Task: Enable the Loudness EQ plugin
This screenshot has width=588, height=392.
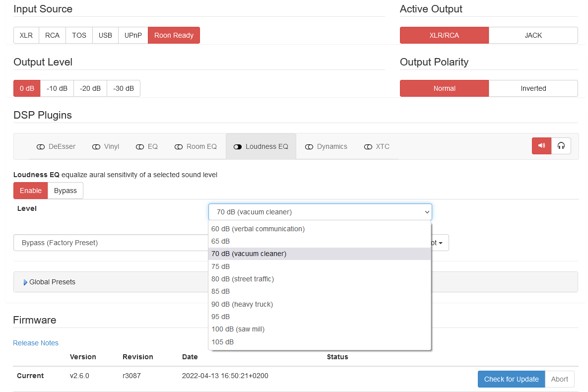Action: [31, 191]
